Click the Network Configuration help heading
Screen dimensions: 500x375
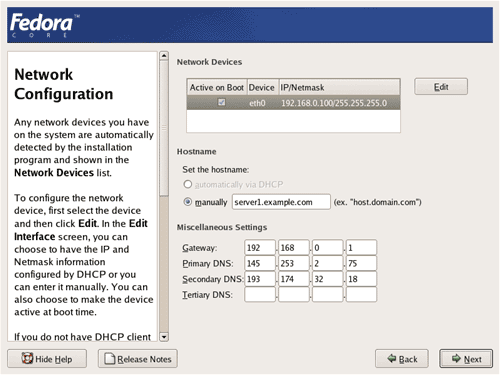click(x=63, y=84)
